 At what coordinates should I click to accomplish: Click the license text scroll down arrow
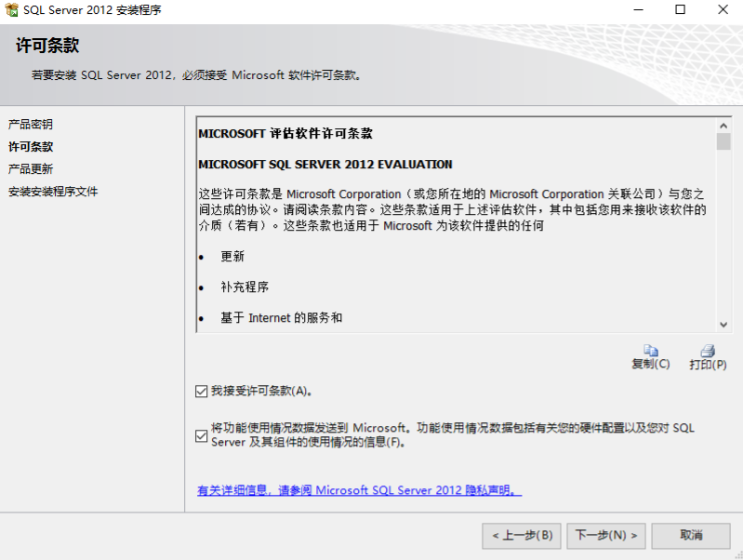pos(723,325)
